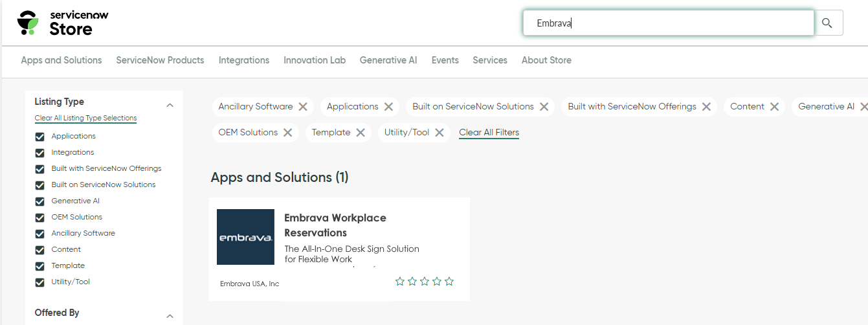
Task: Collapse the Offered By section
Action: click(170, 316)
